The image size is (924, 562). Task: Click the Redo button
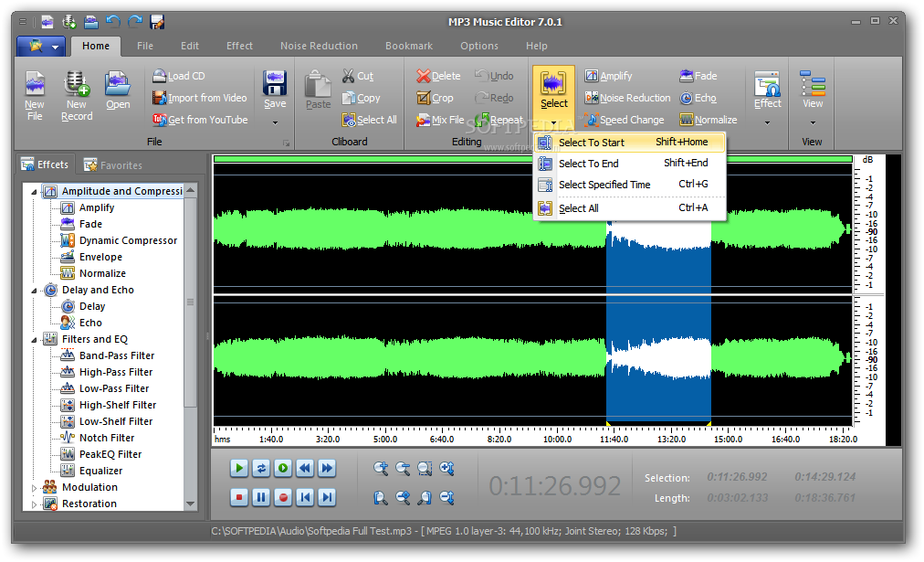pos(494,98)
